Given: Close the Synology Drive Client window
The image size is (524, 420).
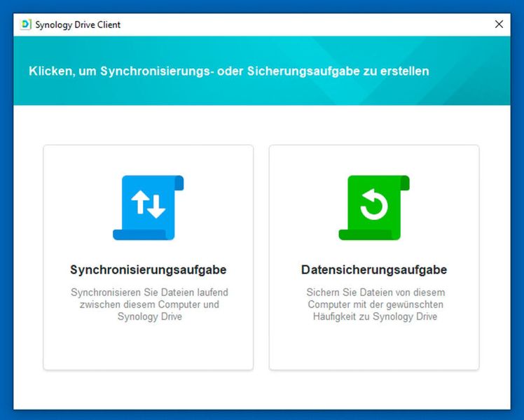Looking at the screenshot, I should coord(499,24).
